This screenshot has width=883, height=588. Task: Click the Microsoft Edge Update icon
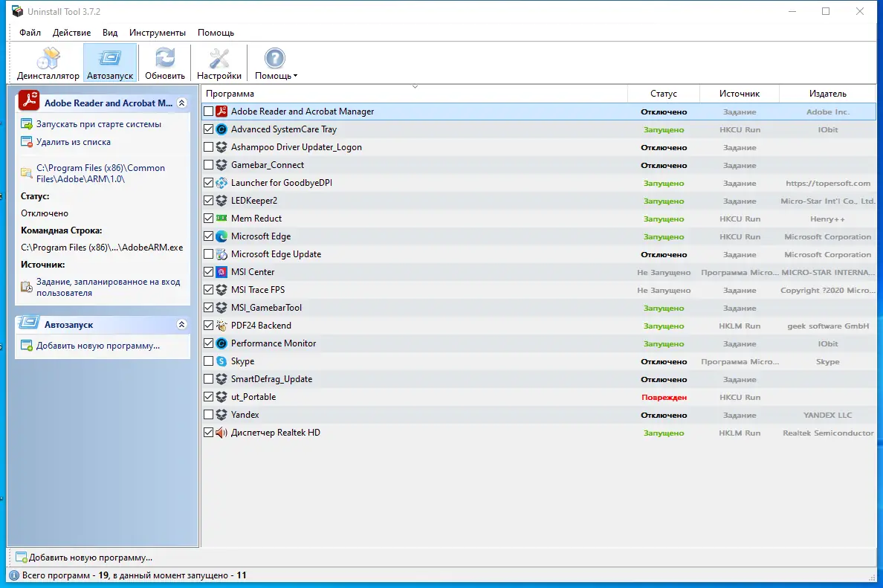pos(222,254)
